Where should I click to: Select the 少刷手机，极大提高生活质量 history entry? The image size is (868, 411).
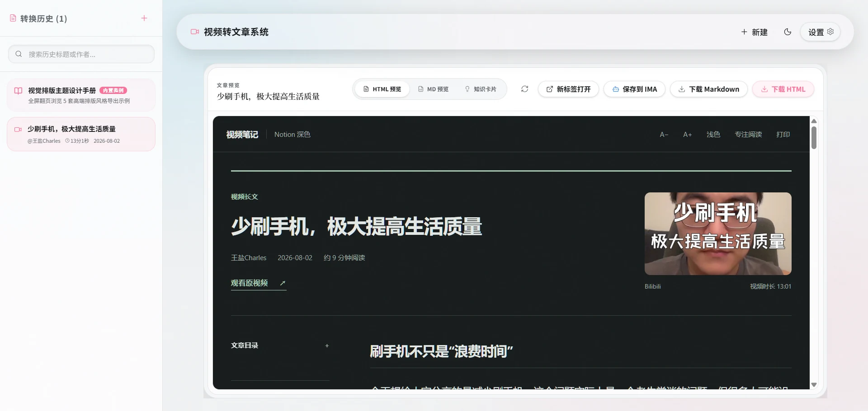click(x=81, y=134)
